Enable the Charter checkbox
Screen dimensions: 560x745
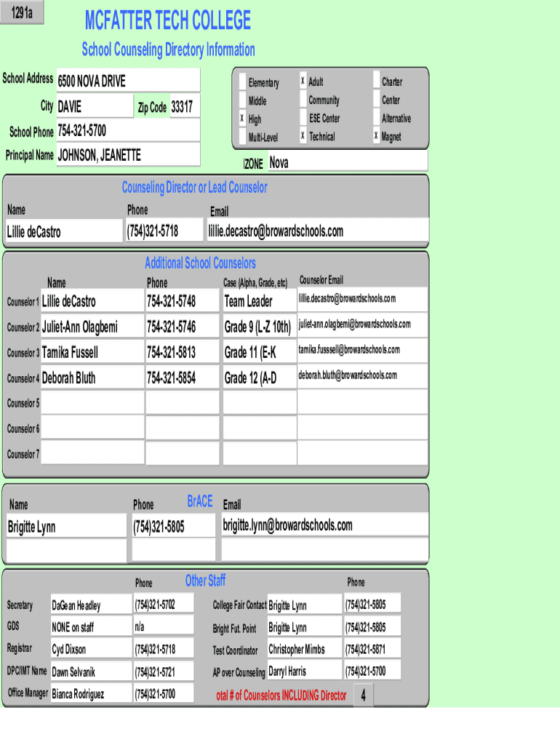(x=377, y=81)
